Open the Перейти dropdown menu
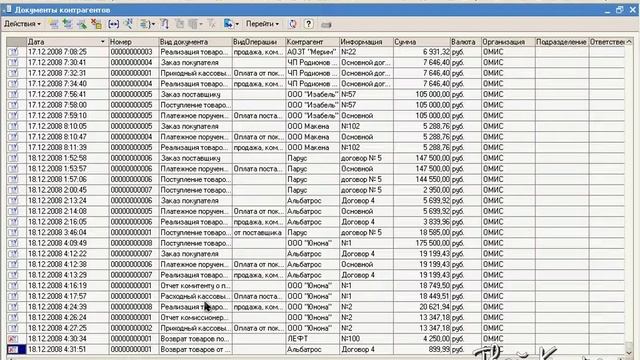640x360 pixels. click(x=262, y=24)
